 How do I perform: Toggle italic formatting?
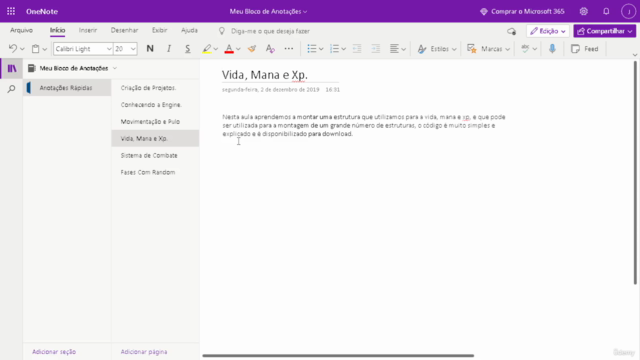tap(169, 49)
